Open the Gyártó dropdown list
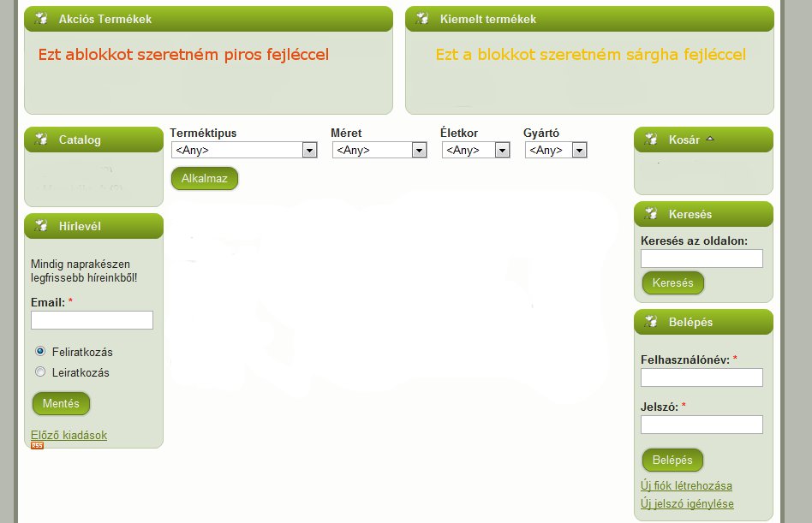This screenshot has height=523, width=812. (556, 151)
